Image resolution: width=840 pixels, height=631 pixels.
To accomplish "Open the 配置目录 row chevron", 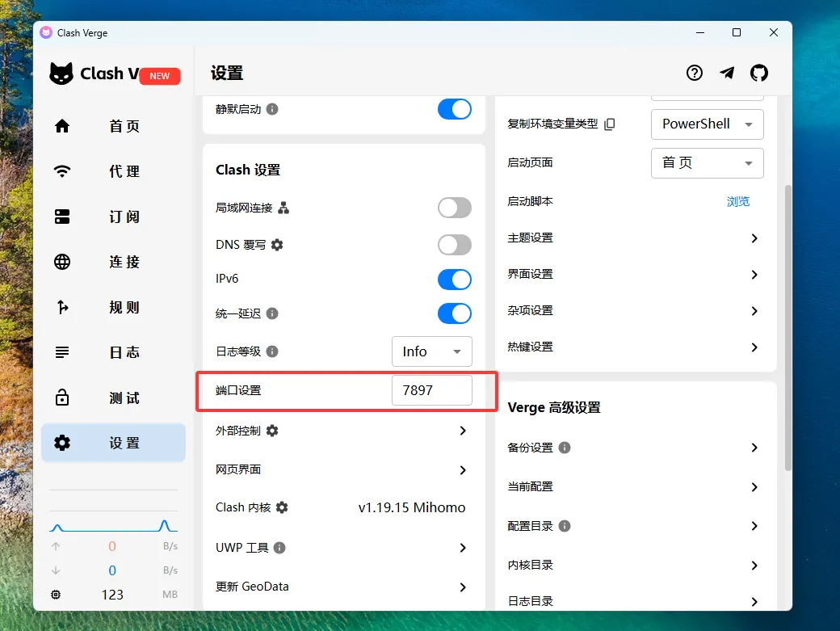I will (x=754, y=526).
